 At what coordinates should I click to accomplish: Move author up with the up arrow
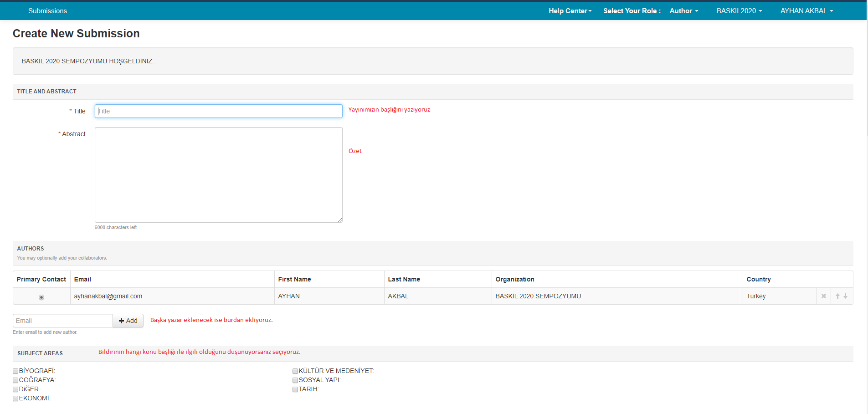click(x=837, y=296)
